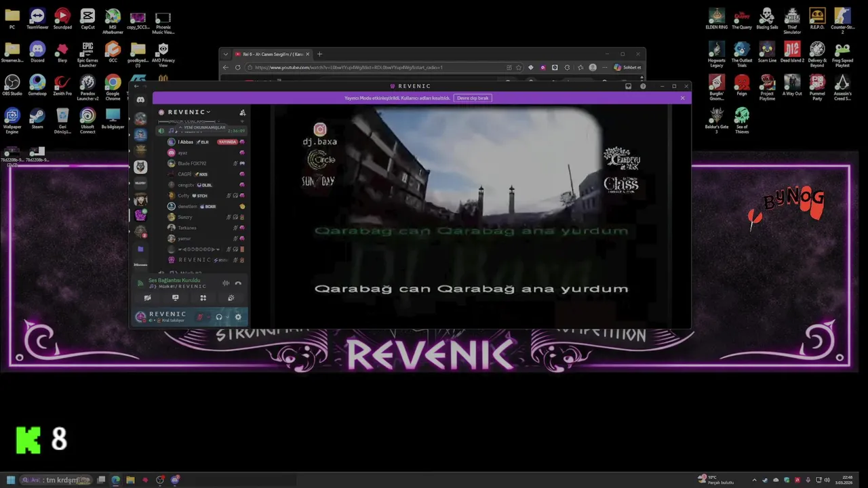Open the soundboard icon in voice panel
Viewport: 868px width, 488px height.
coord(231,298)
